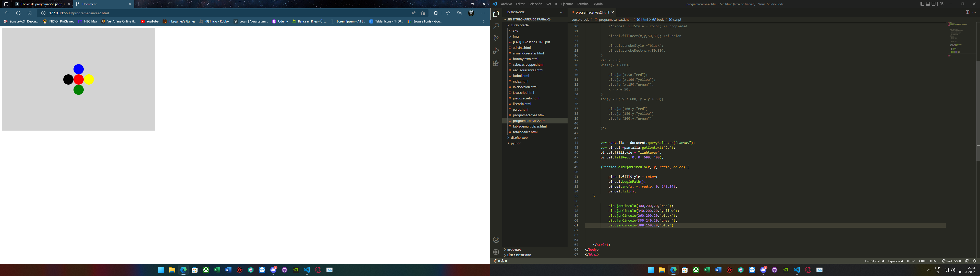Screen dimensions: 980x276
Task: Open the Explorer view in VS Code activity bar
Action: tap(496, 14)
